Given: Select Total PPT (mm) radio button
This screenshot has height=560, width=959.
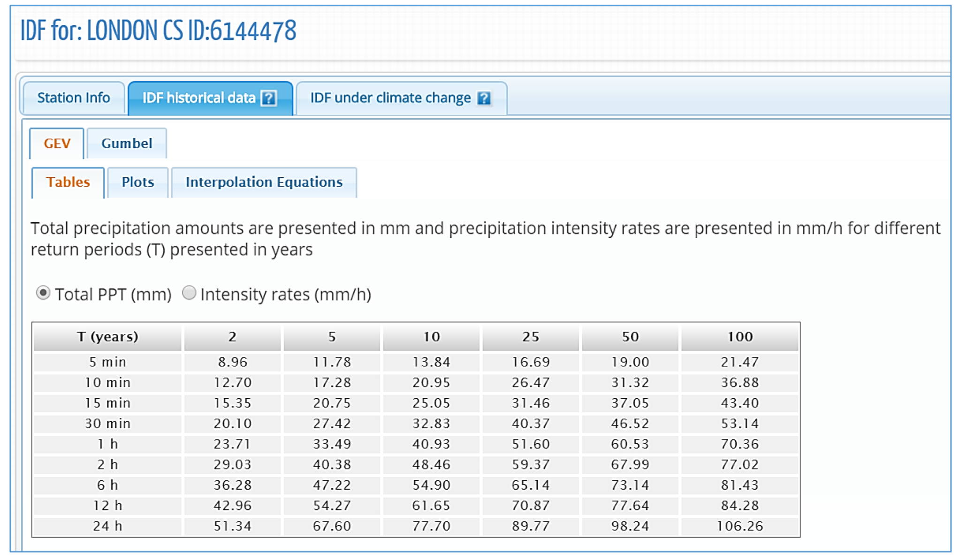Looking at the screenshot, I should [43, 293].
